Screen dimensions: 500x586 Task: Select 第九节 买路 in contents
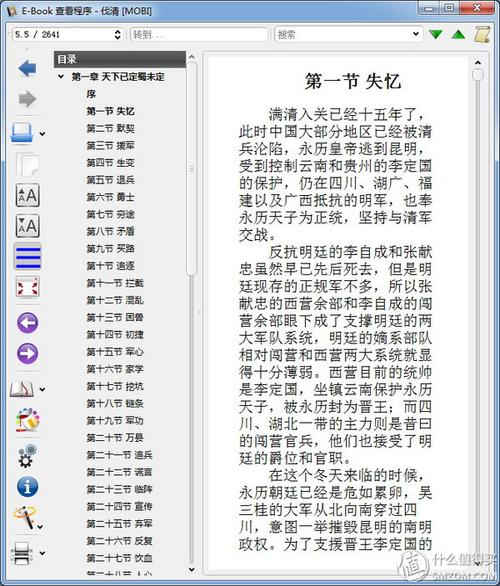(x=110, y=249)
